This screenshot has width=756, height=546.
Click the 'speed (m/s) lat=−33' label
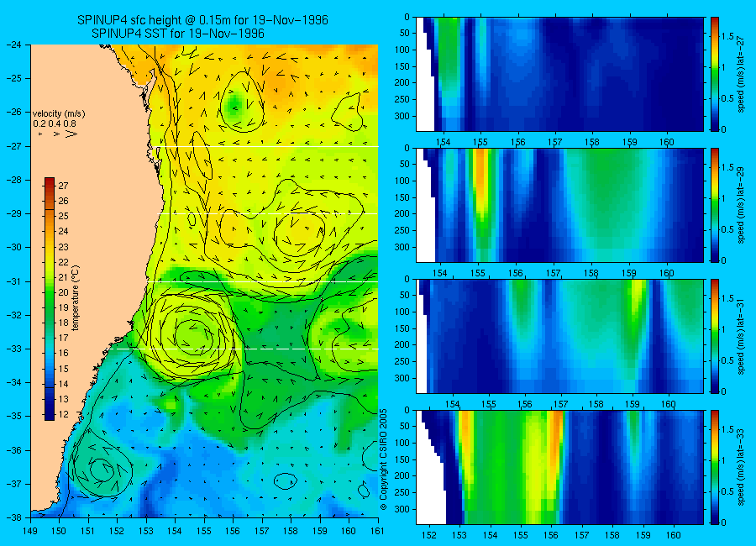coord(741,467)
